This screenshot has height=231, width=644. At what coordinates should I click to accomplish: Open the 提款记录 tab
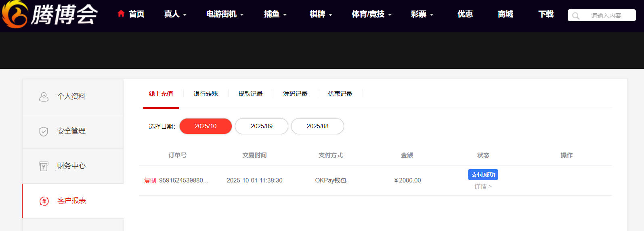[x=250, y=94]
